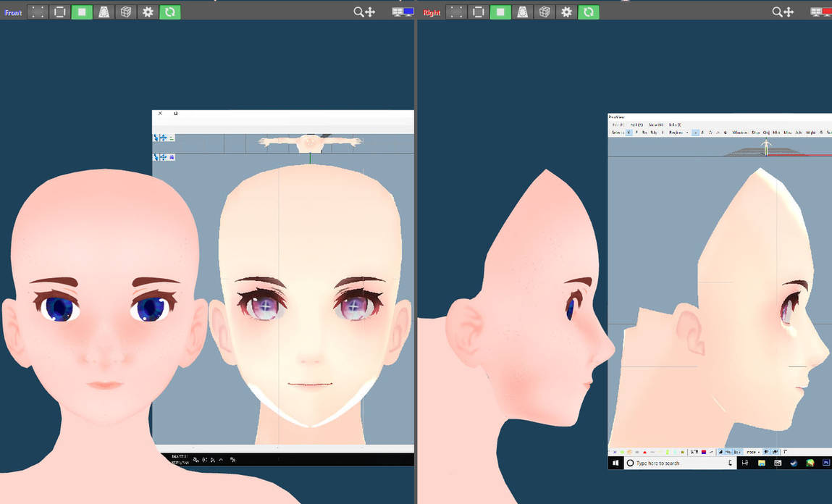Open the last menu in PmxView menu bar
This screenshot has height=504, width=832.
tap(675, 125)
